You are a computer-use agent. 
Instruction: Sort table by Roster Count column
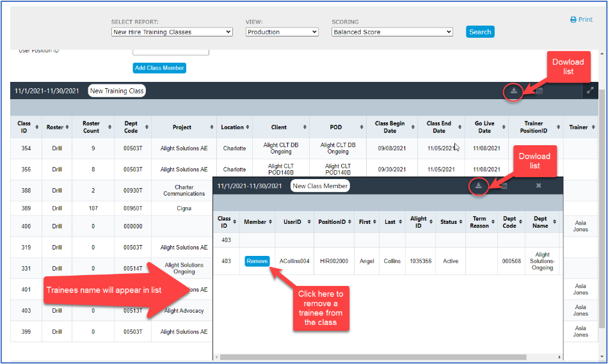[92, 127]
